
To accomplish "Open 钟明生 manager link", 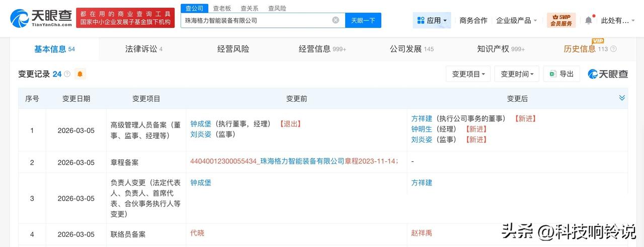I will tap(422, 129).
